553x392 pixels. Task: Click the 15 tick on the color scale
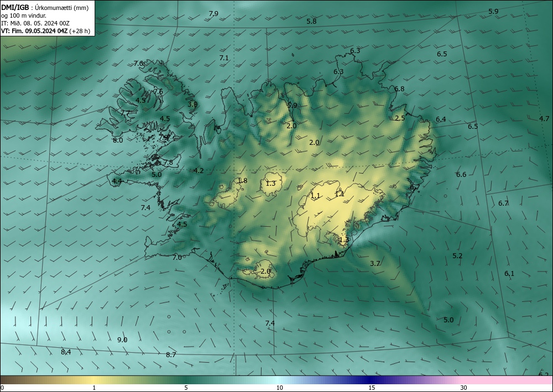372,388
